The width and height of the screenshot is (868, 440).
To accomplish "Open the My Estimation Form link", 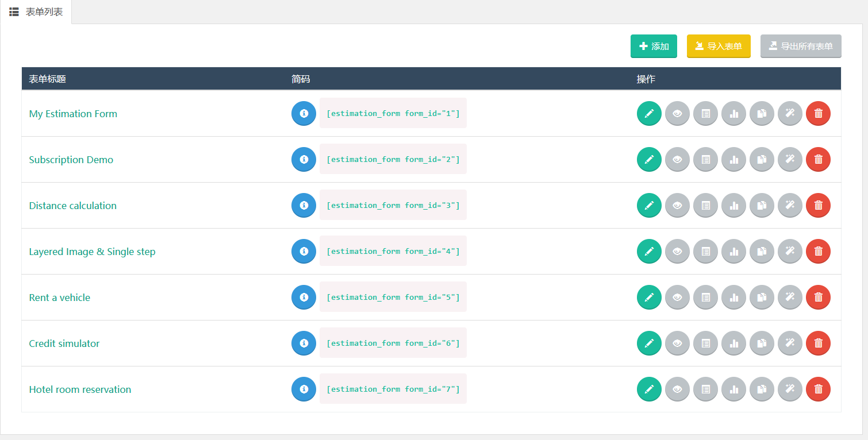I will pos(73,114).
